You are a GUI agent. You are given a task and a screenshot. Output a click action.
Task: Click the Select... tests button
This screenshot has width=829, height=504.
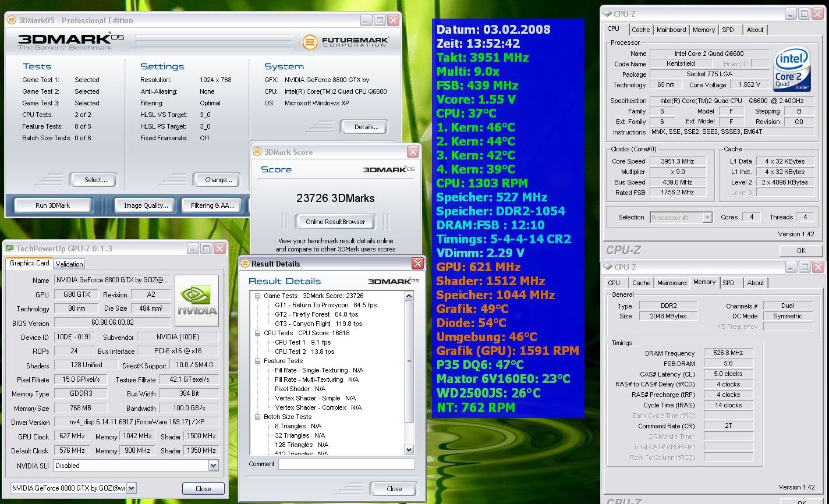94,180
